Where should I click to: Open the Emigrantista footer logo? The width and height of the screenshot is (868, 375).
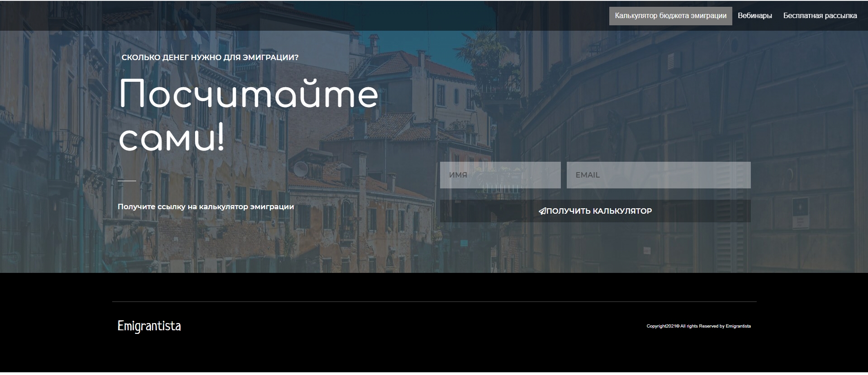click(149, 326)
